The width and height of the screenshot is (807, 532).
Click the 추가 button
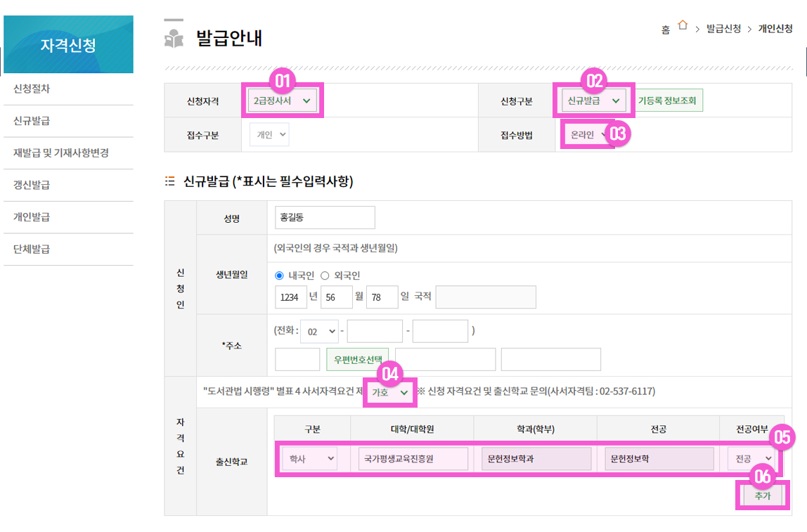[762, 496]
